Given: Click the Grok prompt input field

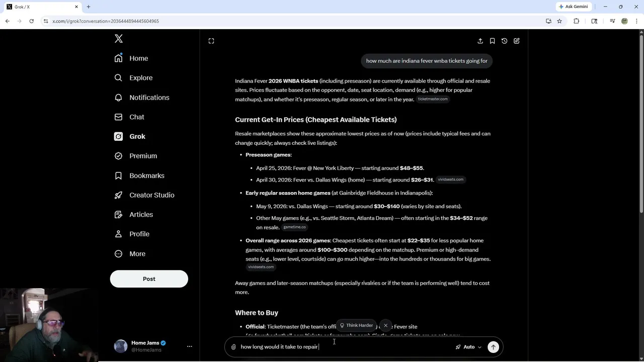Looking at the screenshot, I should 346,347.
